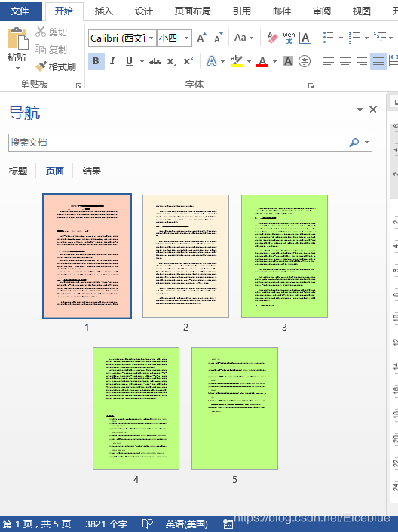Open paste options dropdown under 粘贴
Image resolution: width=398 pixels, height=532 pixels.
click(17, 68)
